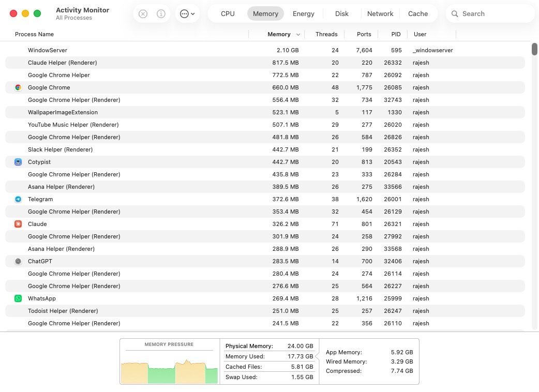539x392 pixels.
Task: Sort processes by PID column
Action: tap(396, 34)
